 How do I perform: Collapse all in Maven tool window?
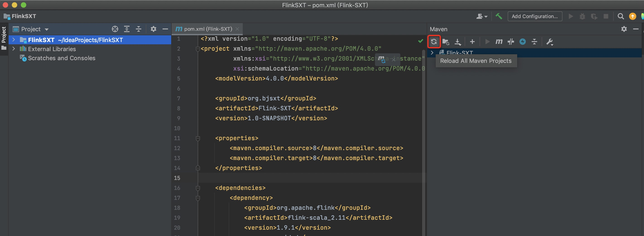tap(534, 41)
